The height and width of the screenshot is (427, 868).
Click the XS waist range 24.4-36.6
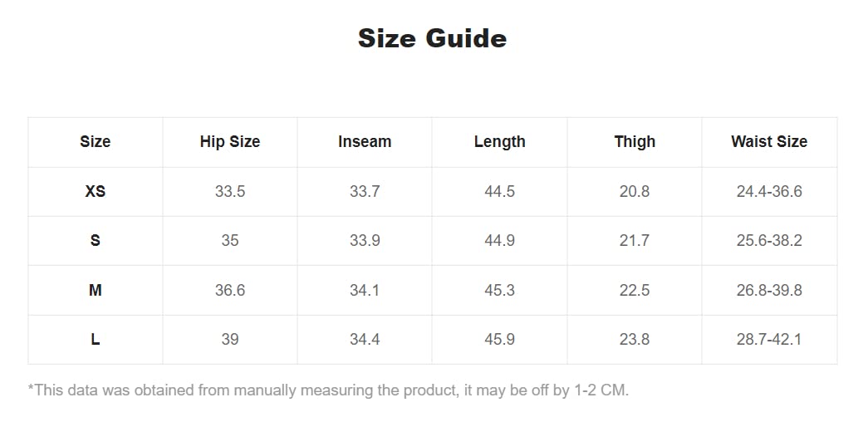click(x=769, y=191)
